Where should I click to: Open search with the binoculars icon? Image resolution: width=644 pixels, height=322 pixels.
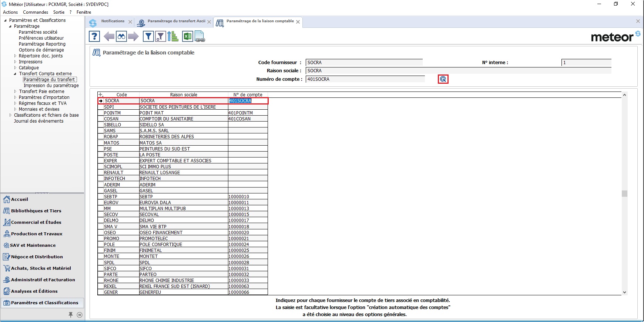[121, 36]
